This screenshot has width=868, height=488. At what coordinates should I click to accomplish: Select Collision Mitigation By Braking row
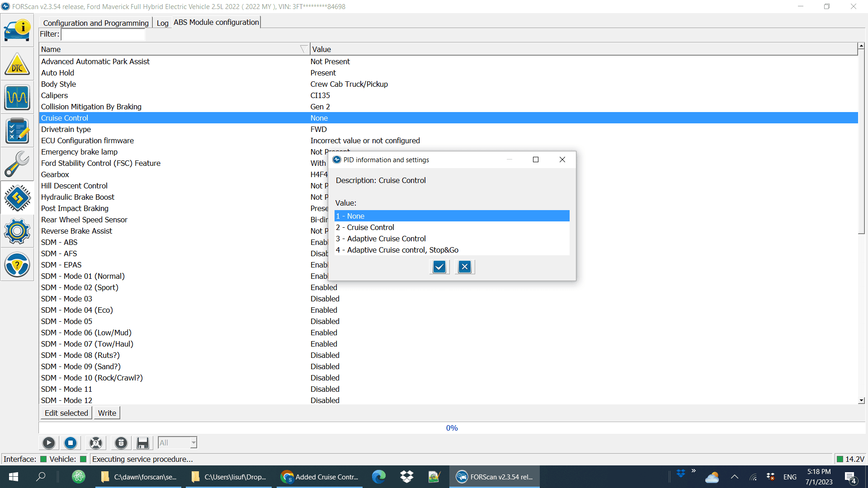[x=448, y=107]
